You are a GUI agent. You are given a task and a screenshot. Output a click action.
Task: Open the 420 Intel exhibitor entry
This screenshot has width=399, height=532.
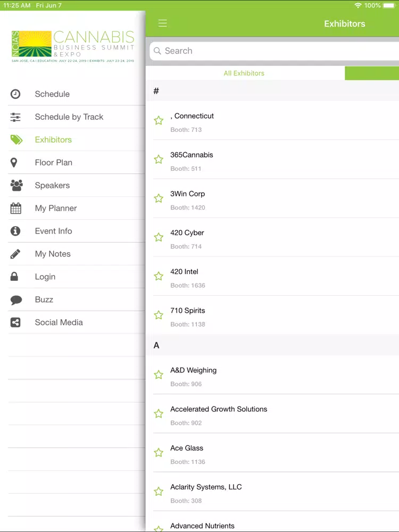click(272, 276)
